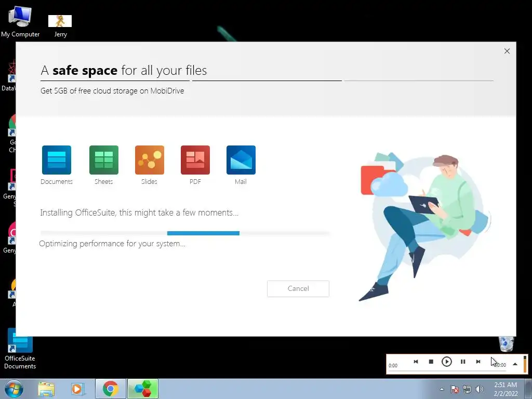
Task: Stop playback in media mini player
Action: coord(431,362)
